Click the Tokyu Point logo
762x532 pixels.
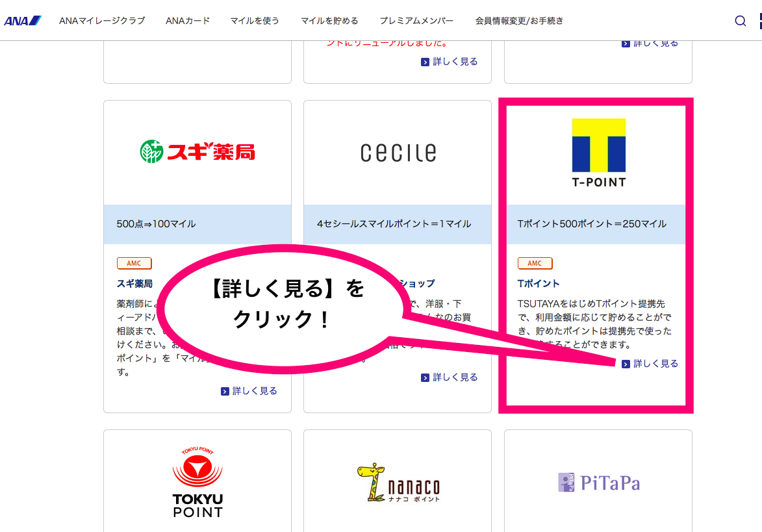pos(197,482)
